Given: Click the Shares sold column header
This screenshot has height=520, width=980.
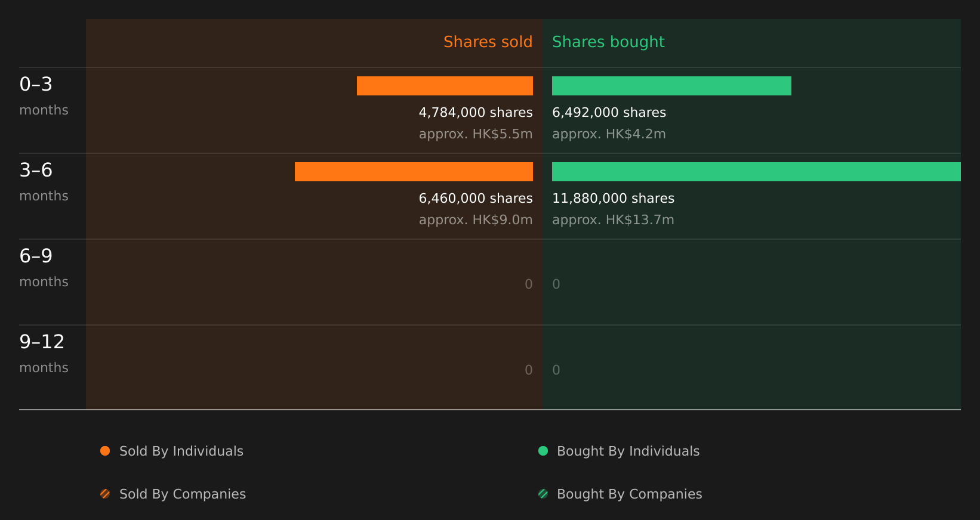Looking at the screenshot, I should coord(488,42).
